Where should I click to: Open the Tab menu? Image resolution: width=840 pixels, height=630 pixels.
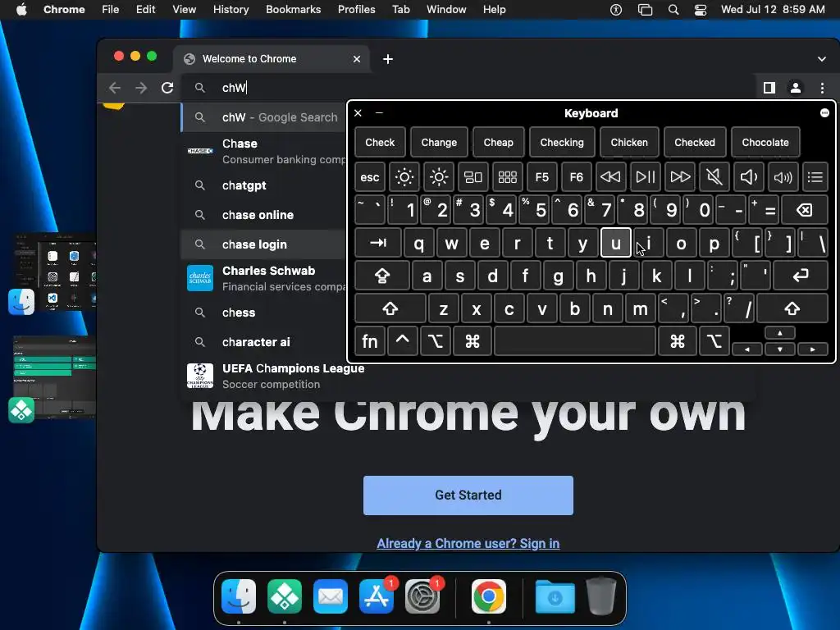coord(400,10)
